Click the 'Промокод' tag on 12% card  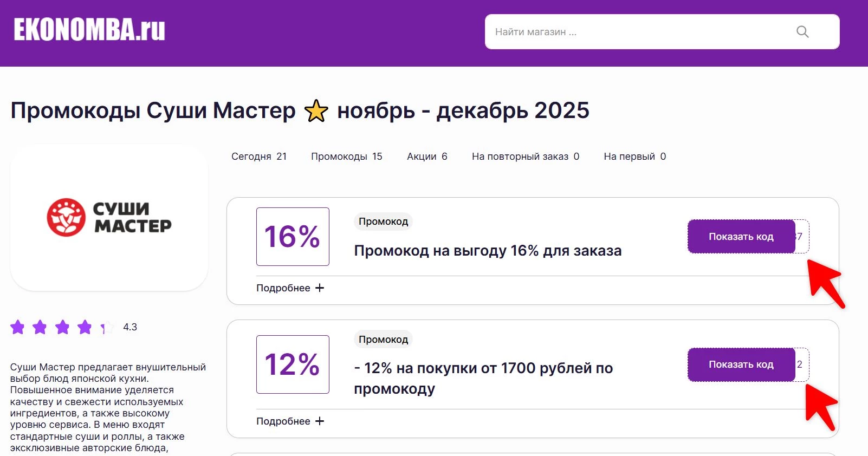tap(383, 340)
